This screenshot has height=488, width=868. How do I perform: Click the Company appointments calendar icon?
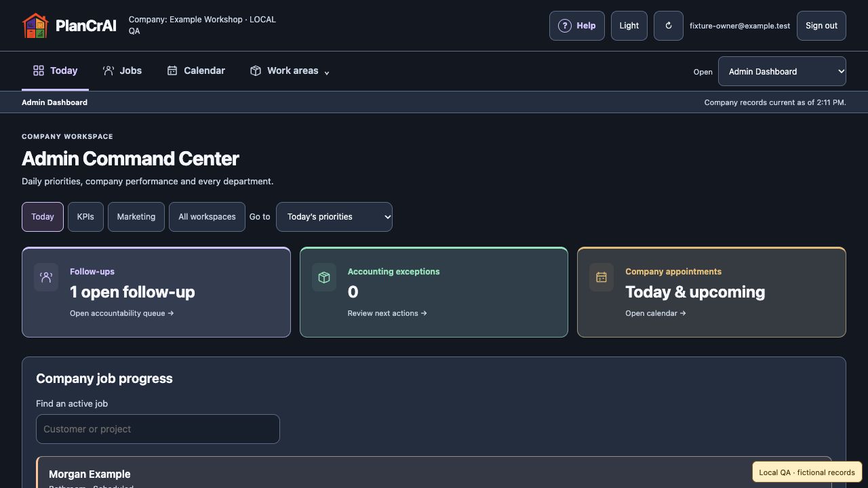point(601,277)
